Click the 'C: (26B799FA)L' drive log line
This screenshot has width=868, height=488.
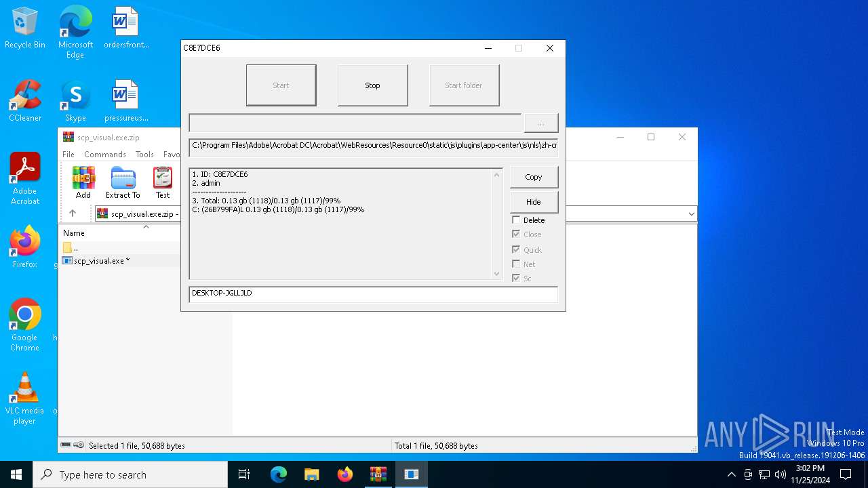coord(278,209)
